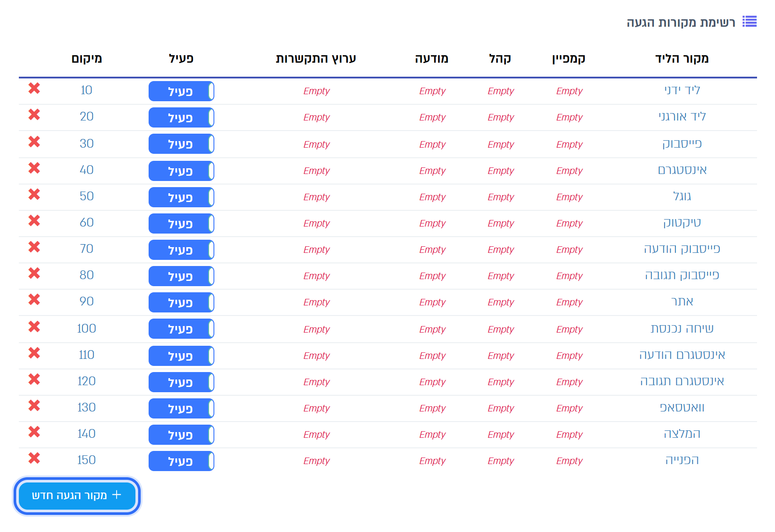Delete the אתר source with X icon

tap(34, 300)
